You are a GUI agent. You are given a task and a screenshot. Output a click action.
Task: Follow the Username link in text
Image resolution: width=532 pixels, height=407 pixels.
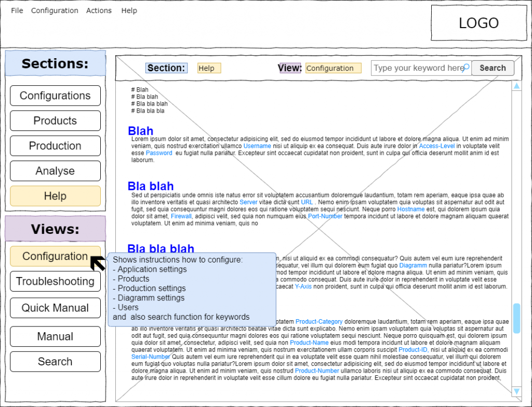pyautogui.click(x=257, y=147)
